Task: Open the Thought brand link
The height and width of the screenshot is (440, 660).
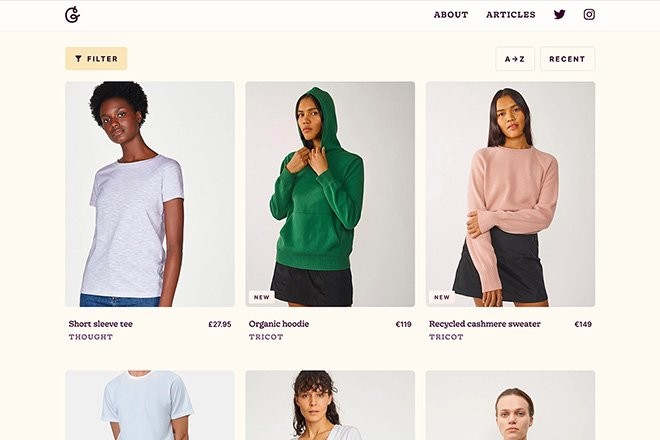Action: tap(91, 337)
